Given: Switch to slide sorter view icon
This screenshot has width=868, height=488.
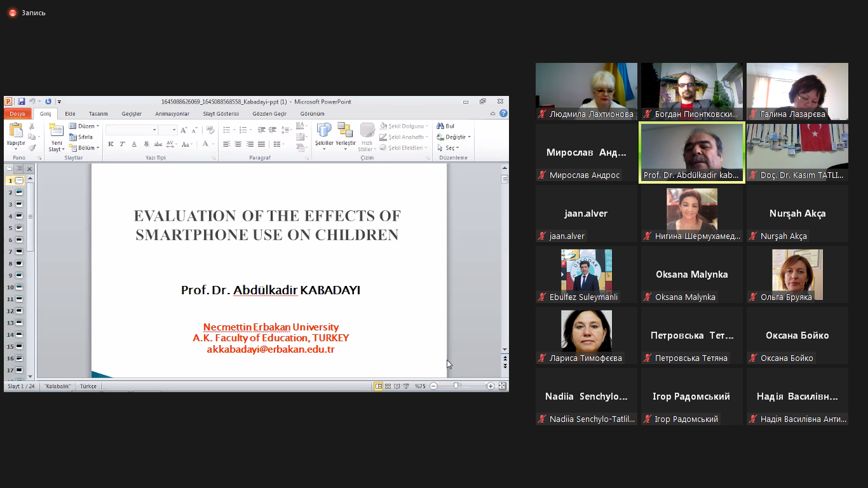Looking at the screenshot, I should [x=388, y=386].
